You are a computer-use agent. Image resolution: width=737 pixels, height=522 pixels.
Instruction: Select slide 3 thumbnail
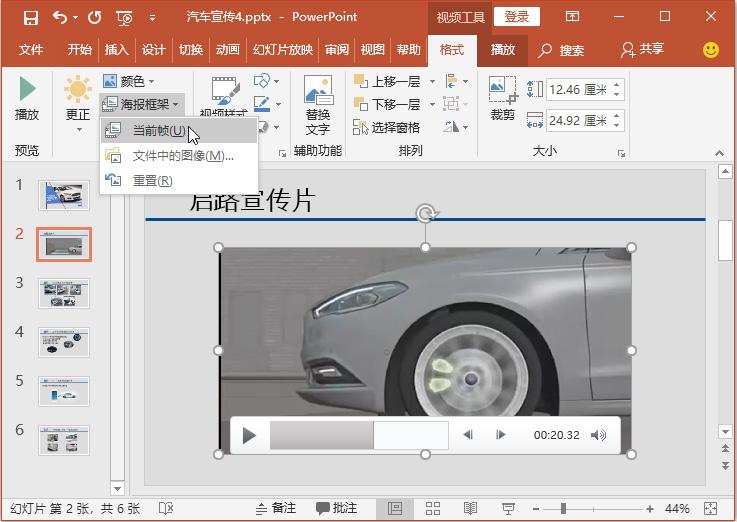point(64,293)
